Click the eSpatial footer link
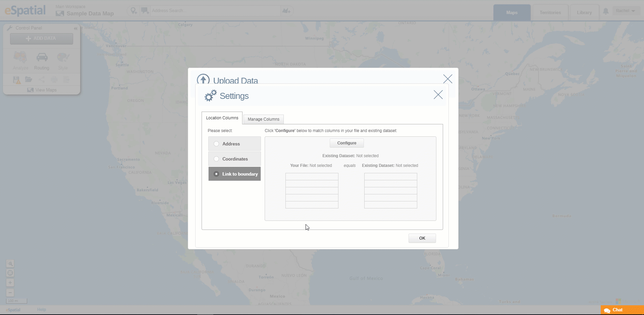Image resolution: width=644 pixels, height=315 pixels. [13, 310]
